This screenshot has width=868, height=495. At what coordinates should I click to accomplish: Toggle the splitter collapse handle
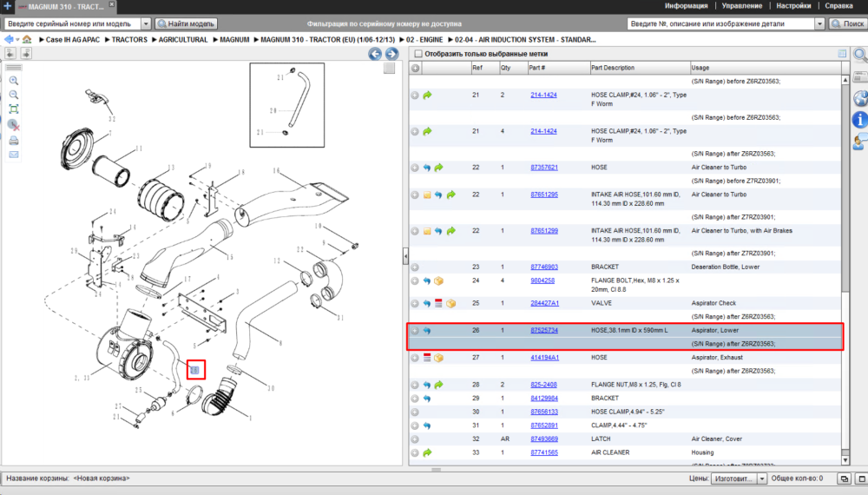pos(405,256)
